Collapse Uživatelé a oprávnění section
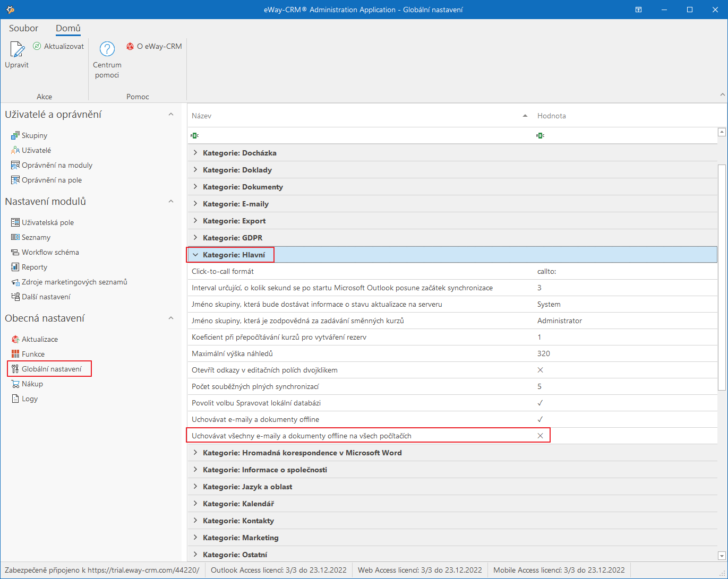Screen dimensions: 728x579 171,115
